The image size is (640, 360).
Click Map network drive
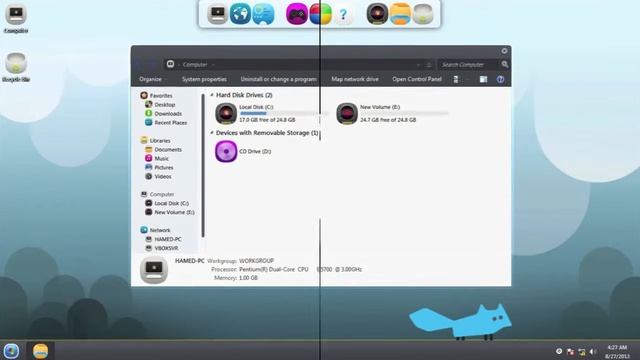(355, 79)
